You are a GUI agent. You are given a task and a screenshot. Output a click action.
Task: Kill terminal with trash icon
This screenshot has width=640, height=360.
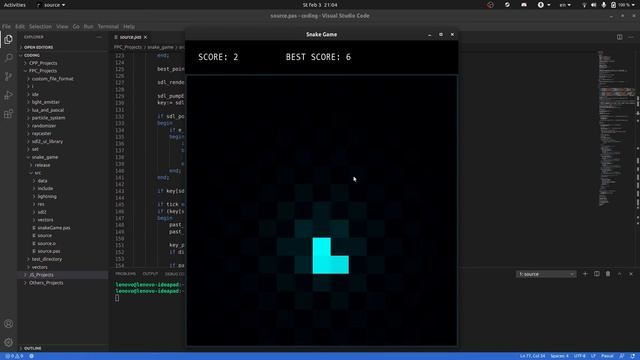tap(608, 274)
